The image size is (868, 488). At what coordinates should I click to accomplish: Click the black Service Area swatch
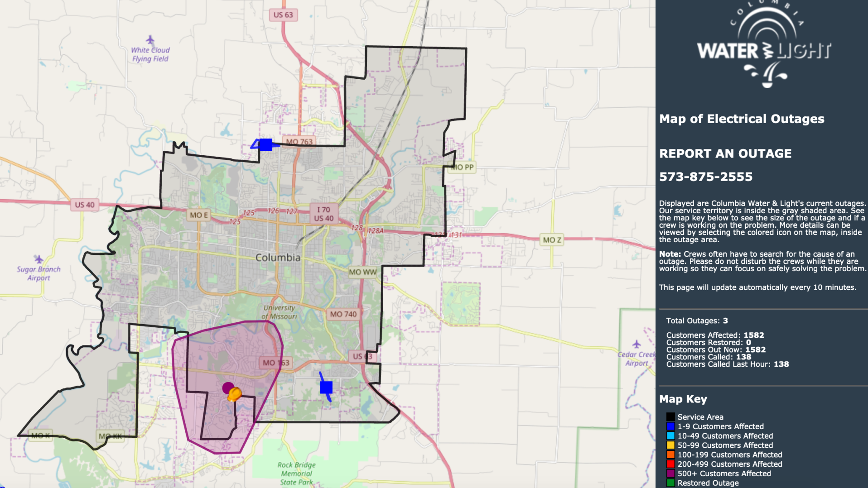[670, 417]
